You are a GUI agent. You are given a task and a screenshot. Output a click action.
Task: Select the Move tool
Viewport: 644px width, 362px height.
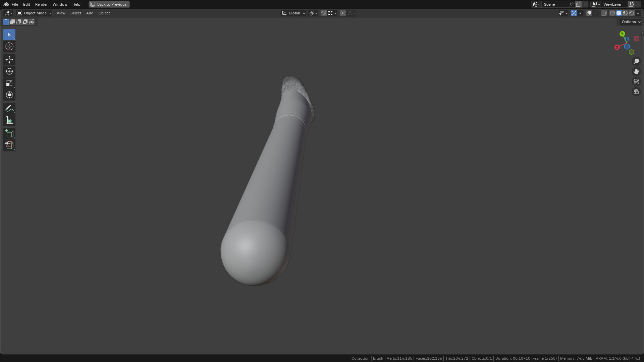pos(9,60)
